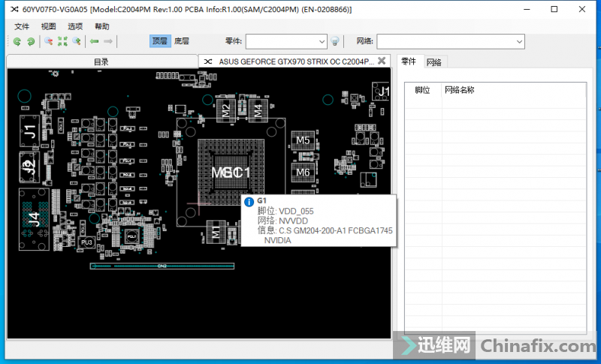Screen dimensions: 601x364
Task: Select the M4 component on the board
Action: click(x=258, y=110)
